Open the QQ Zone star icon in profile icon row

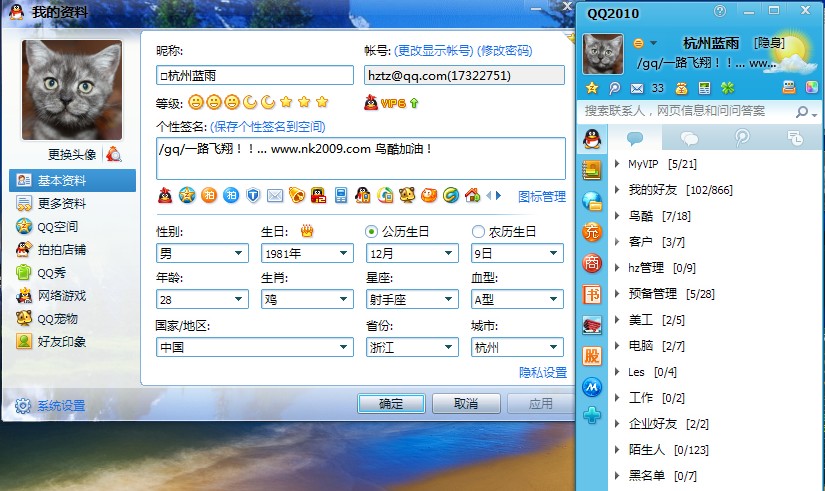(187, 195)
